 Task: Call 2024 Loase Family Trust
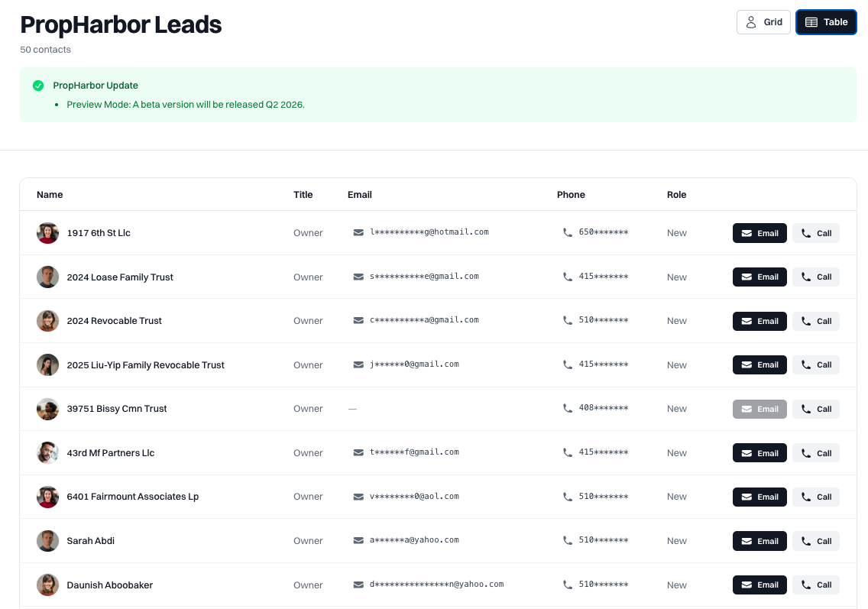pyautogui.click(x=815, y=277)
